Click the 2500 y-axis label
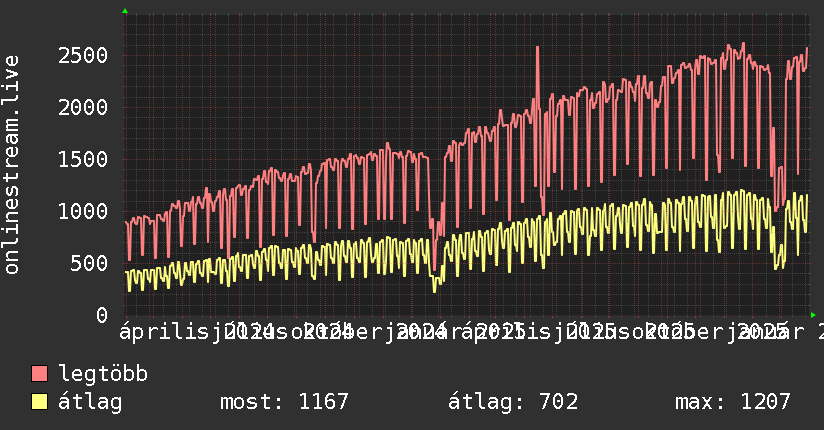 [x=83, y=55]
